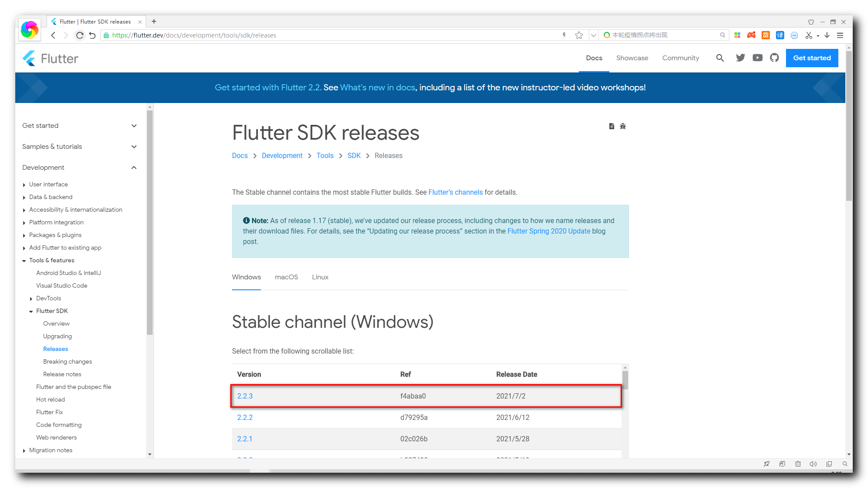Open the browser hamburger menu
This screenshot has width=868, height=488.
coord(840,35)
